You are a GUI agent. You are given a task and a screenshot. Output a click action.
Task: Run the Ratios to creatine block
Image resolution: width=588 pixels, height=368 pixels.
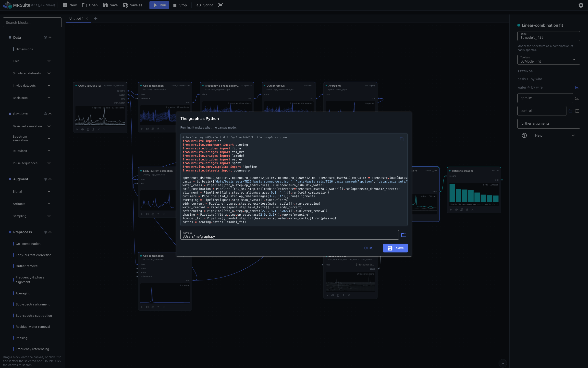[451, 210]
